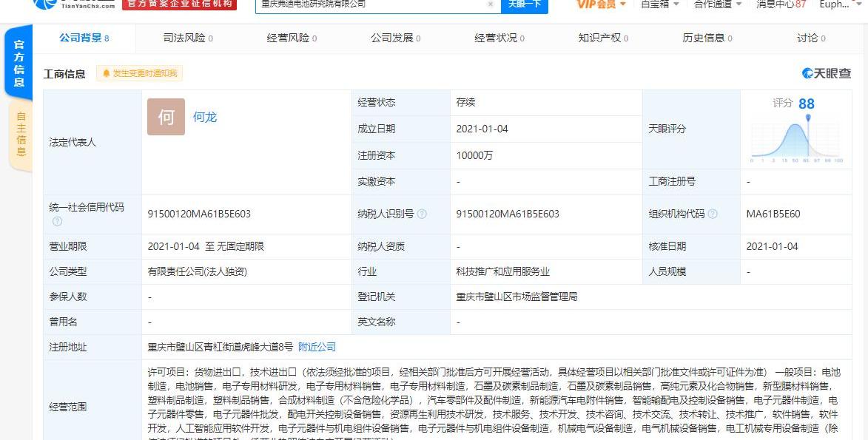868x440 pixels.
Task: Click the 天眼一下 search button
Action: coord(525,4)
